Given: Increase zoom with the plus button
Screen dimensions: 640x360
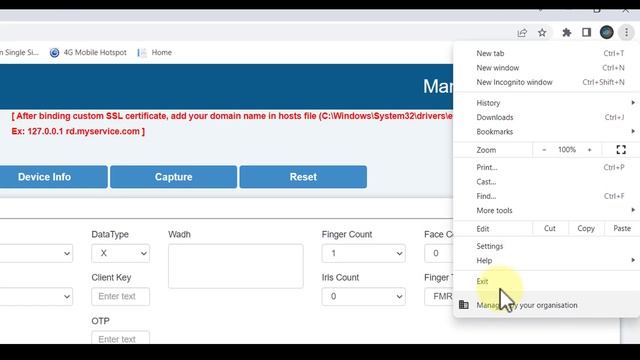Looking at the screenshot, I should [589, 150].
